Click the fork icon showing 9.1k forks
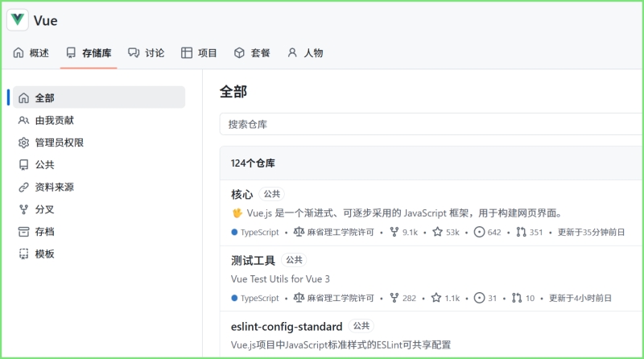This screenshot has width=644, height=359. [394, 232]
